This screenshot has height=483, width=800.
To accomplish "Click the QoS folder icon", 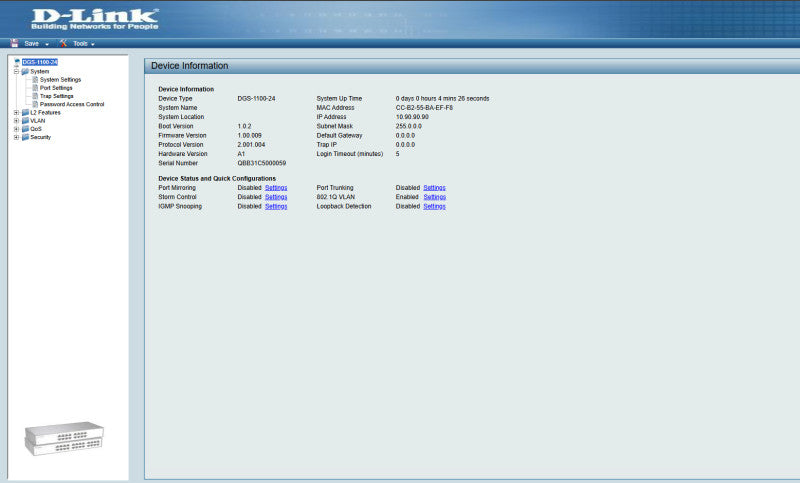I will coord(25,129).
